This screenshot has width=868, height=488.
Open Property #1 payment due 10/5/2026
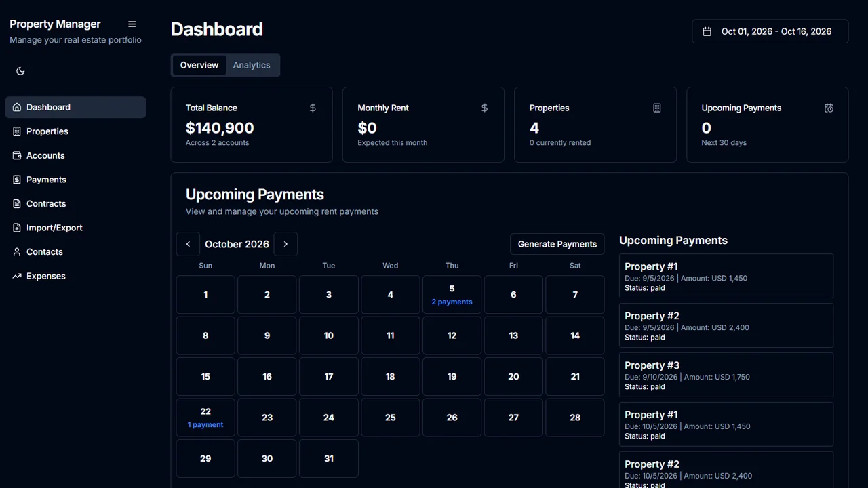[x=726, y=424]
